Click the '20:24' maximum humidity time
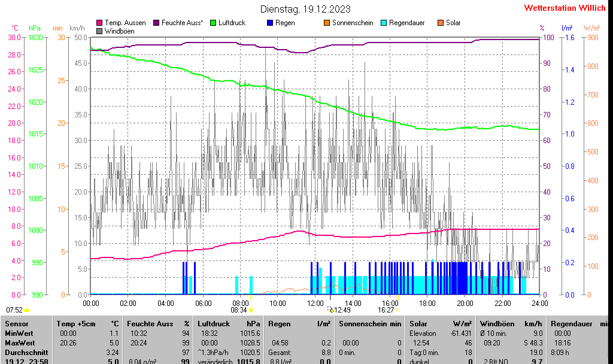 [139, 343]
